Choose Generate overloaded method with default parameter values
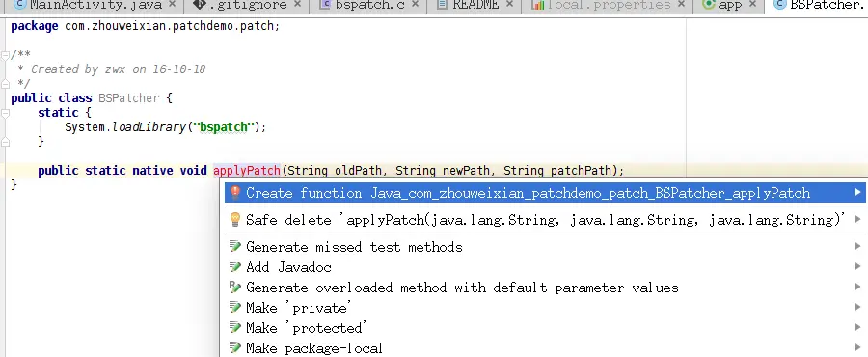The height and width of the screenshot is (357, 868). (545, 288)
